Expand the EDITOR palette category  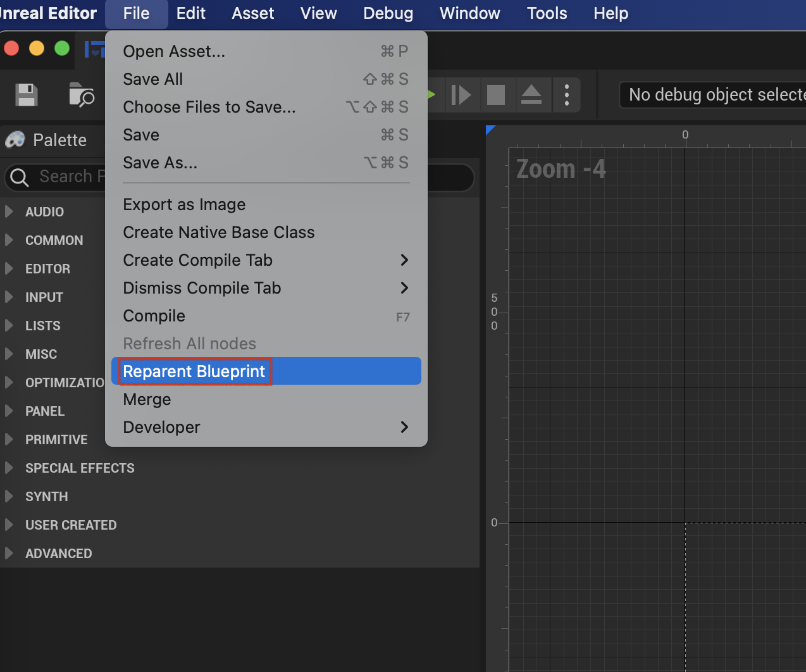click(9, 268)
